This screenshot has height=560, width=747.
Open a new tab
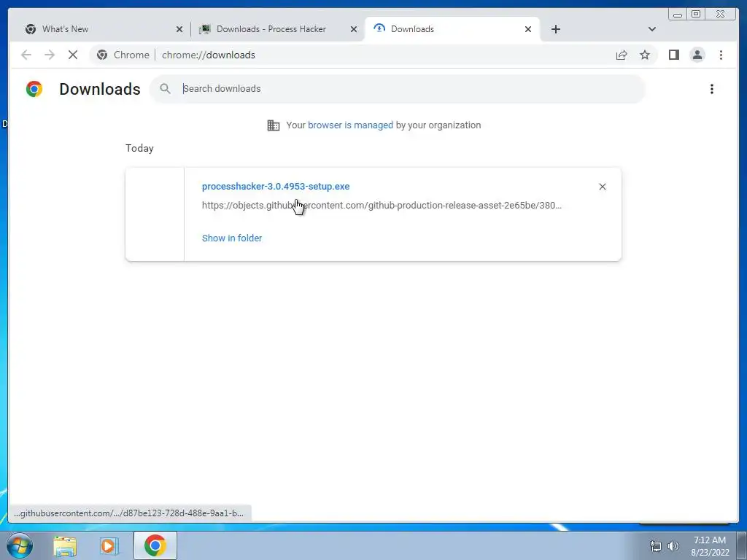click(555, 29)
